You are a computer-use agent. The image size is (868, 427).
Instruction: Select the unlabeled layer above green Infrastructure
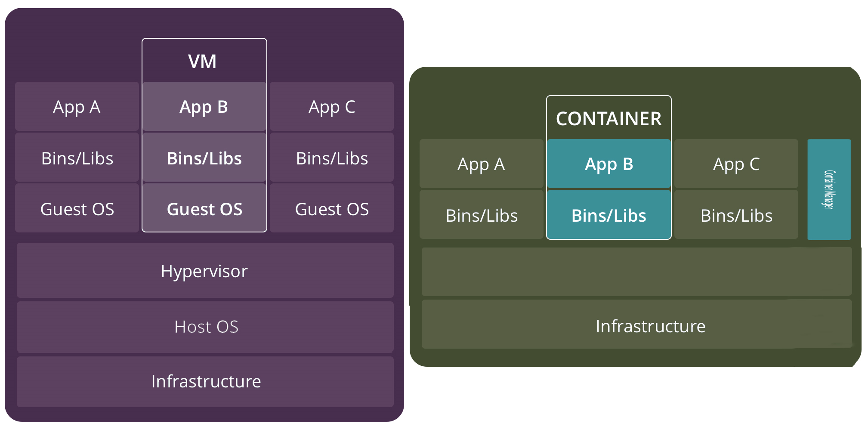point(637,272)
